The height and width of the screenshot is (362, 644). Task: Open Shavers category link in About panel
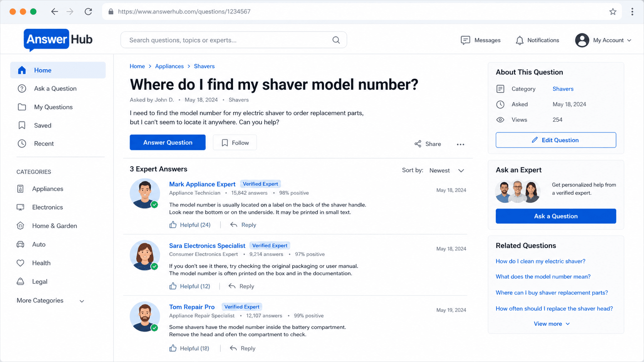[563, 89]
